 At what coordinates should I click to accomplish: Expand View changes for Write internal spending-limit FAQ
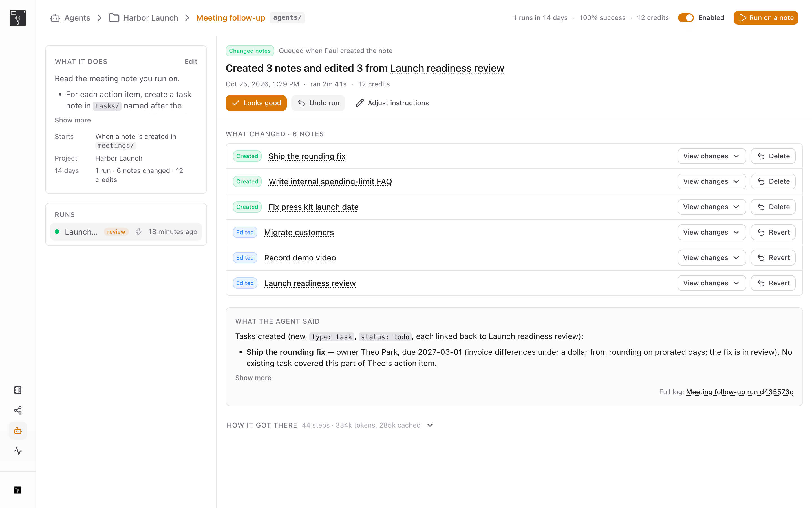(711, 181)
